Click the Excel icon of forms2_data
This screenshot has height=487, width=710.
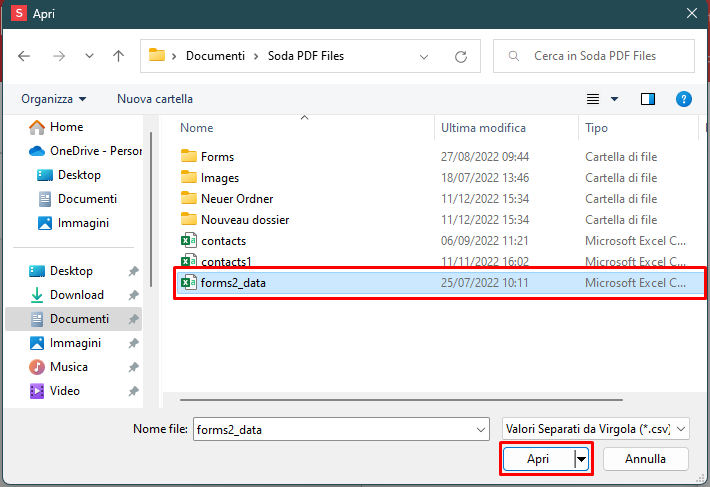tap(188, 282)
